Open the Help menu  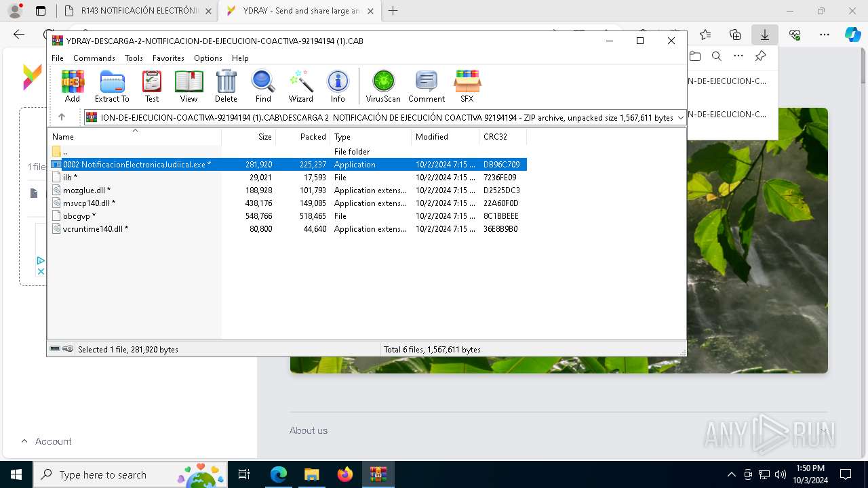[x=240, y=58]
